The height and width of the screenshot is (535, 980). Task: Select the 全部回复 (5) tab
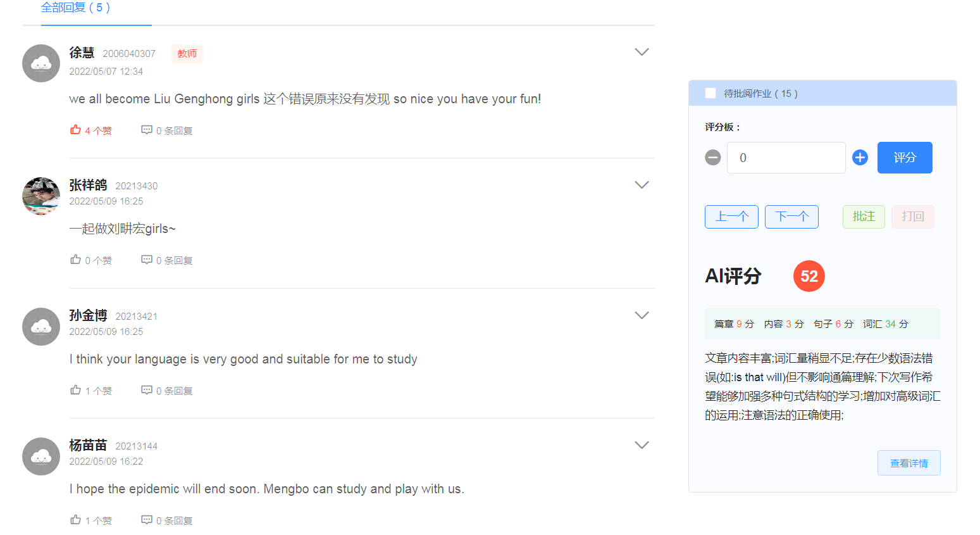[x=76, y=8]
